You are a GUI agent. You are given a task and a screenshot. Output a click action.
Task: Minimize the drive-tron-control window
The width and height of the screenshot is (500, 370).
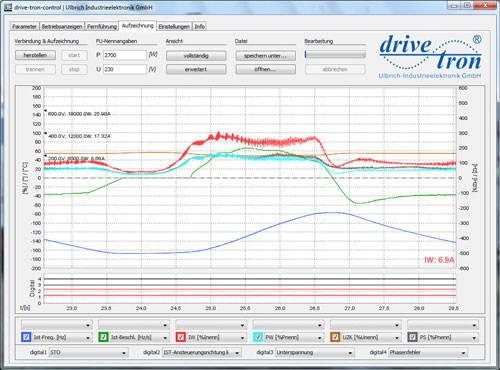(454, 6)
